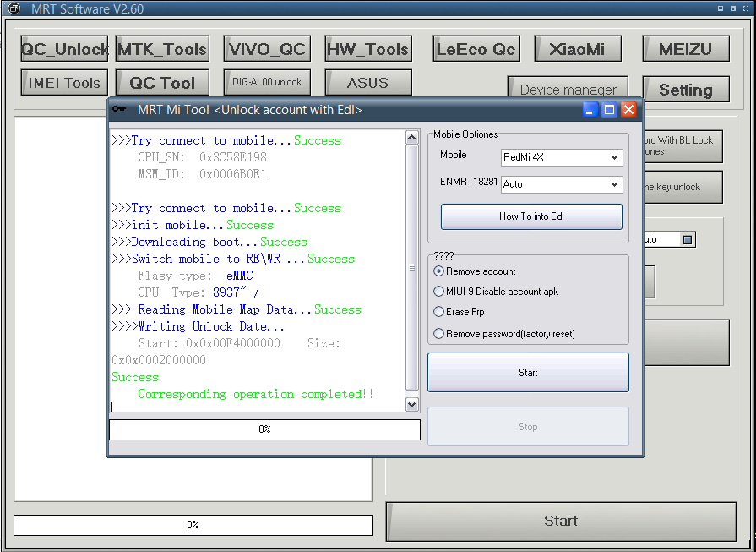Click Start in the Mi Tool dialog
The height and width of the screenshot is (552, 756).
528,373
